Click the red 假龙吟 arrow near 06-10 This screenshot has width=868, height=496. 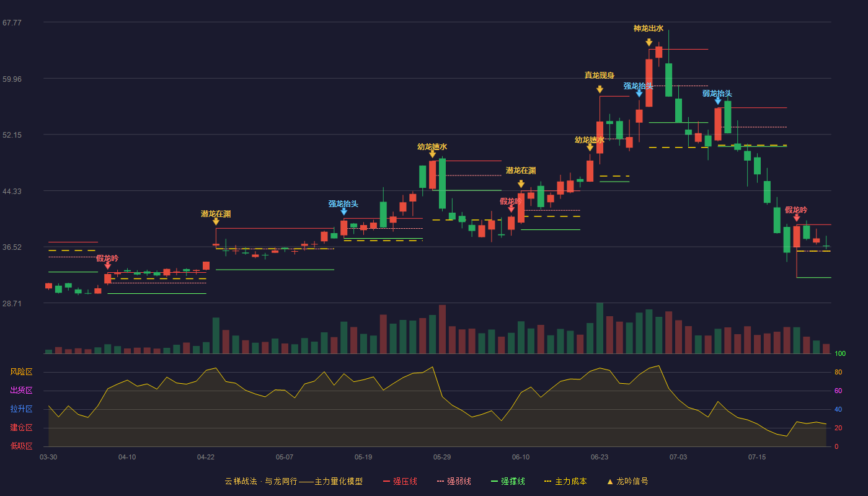tap(511, 208)
